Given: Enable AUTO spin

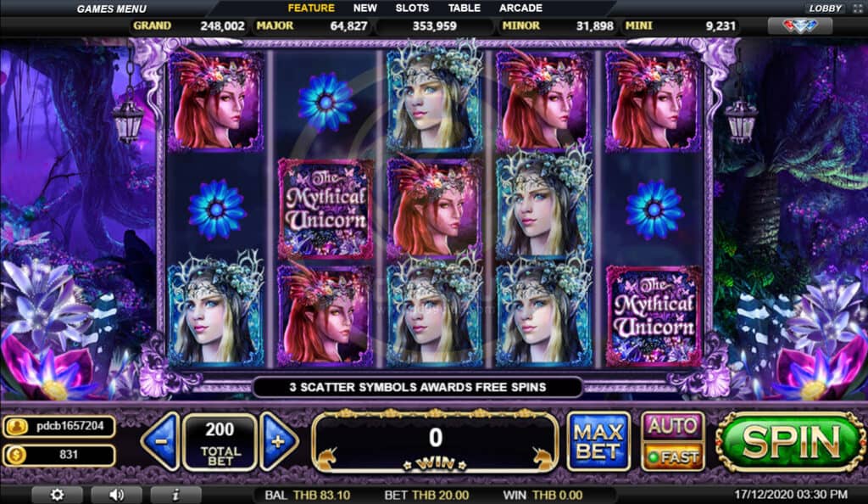Looking at the screenshot, I should pyautogui.click(x=673, y=427).
